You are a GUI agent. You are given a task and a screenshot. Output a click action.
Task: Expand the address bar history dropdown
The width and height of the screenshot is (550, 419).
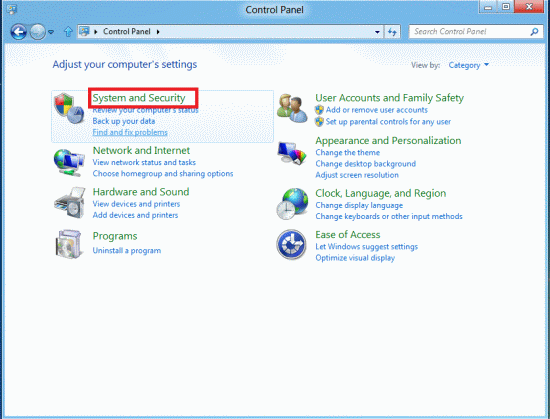coord(377,32)
